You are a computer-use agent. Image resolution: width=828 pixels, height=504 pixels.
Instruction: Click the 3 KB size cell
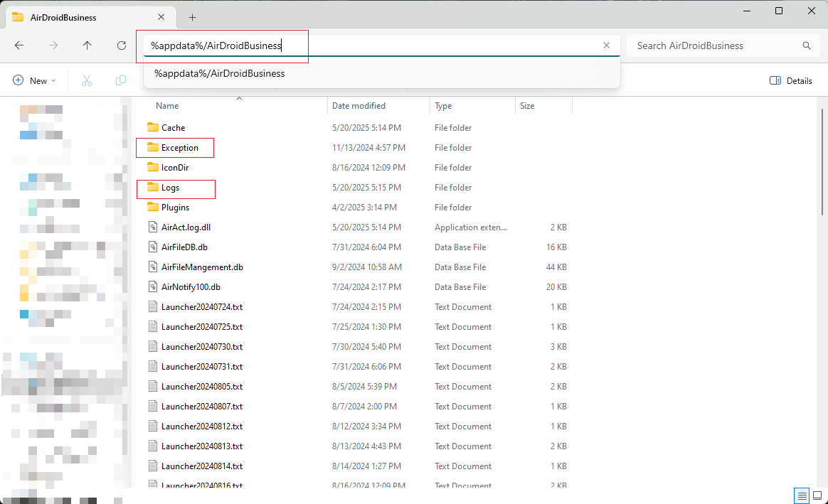[558, 347]
